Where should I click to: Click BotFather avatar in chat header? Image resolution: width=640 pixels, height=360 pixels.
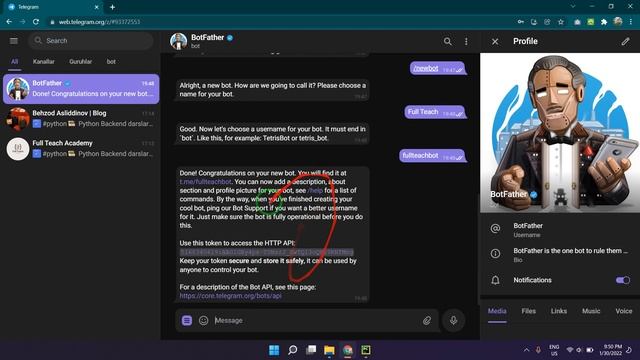tap(178, 41)
